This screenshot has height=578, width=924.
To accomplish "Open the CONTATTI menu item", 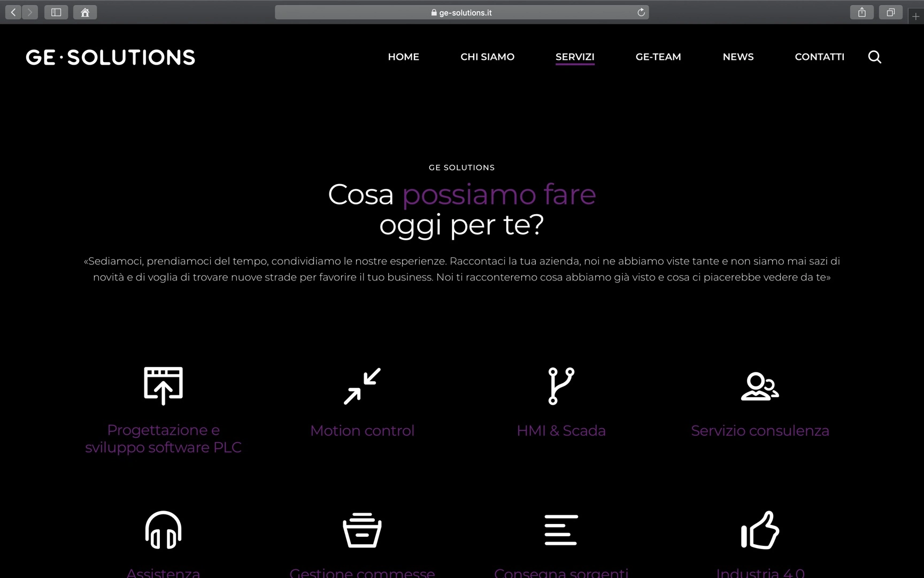I will click(820, 57).
